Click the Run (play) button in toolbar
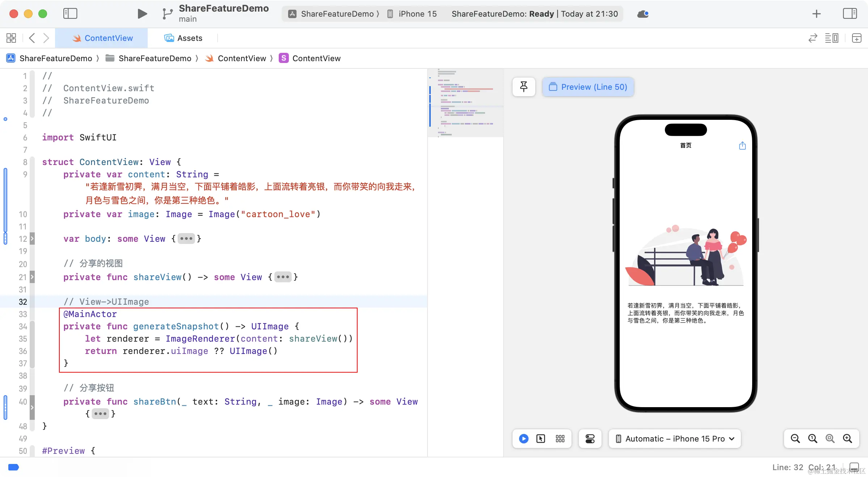868x477 pixels. click(x=142, y=14)
